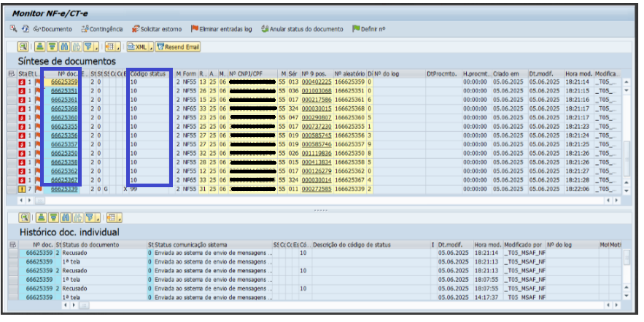Select row selector for document 66625368
The image size is (644, 322).
point(12,109)
